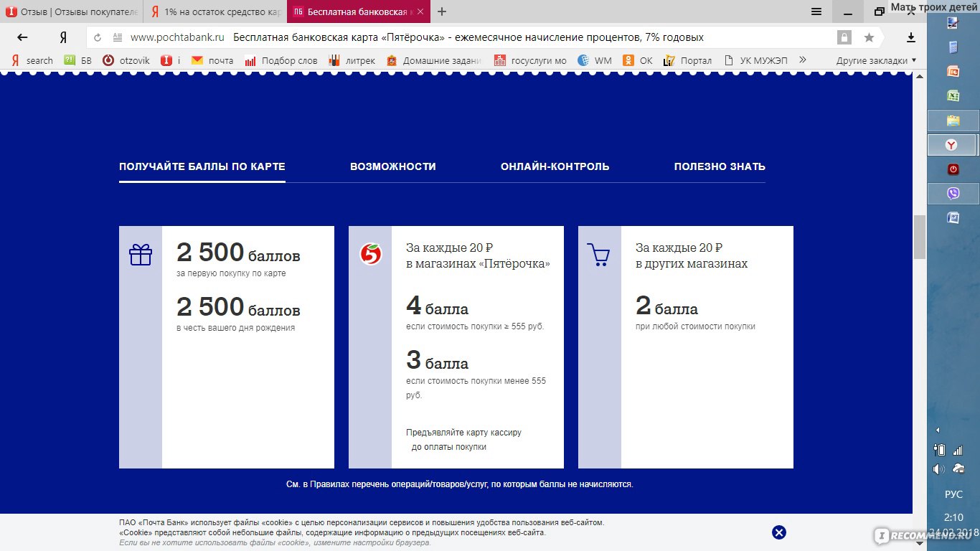The width and height of the screenshot is (980, 551).
Task: Open the госуслуги bookmark
Action: pos(530,60)
